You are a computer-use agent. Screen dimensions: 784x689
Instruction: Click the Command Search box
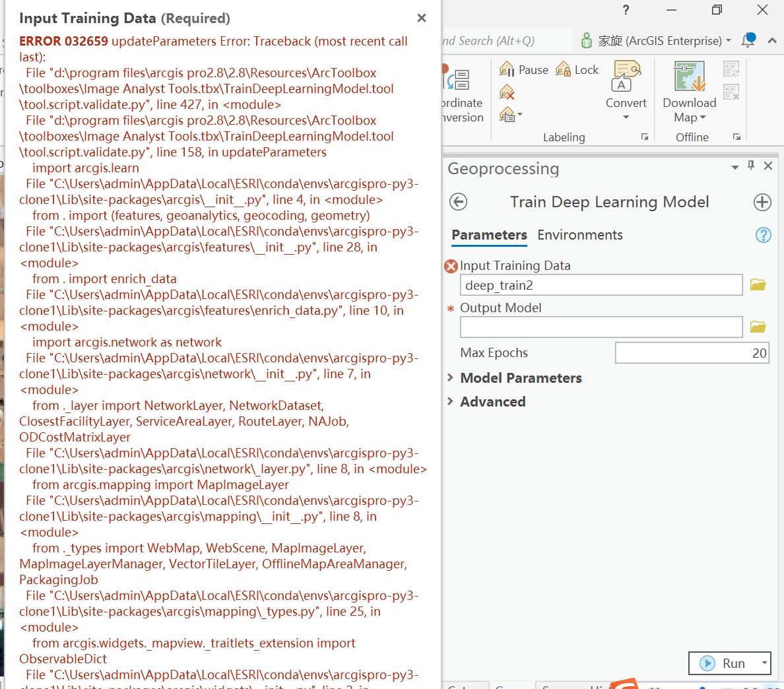pos(506,40)
